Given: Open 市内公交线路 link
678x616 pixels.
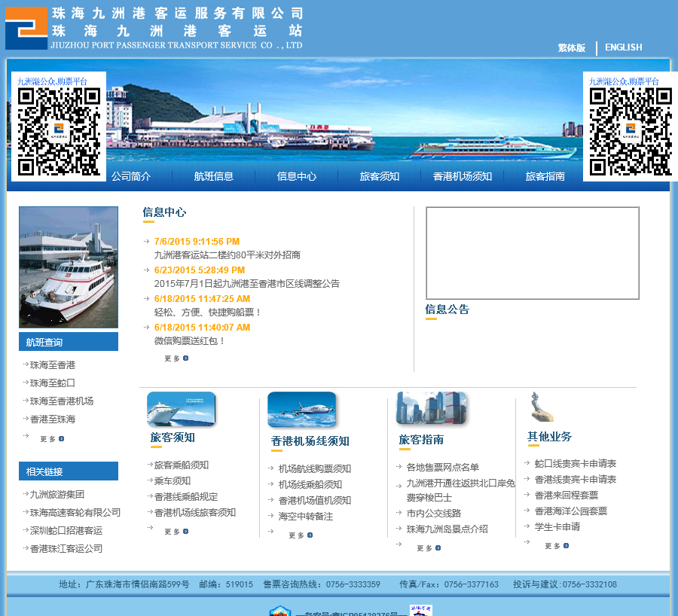Looking at the screenshot, I should (x=434, y=513).
